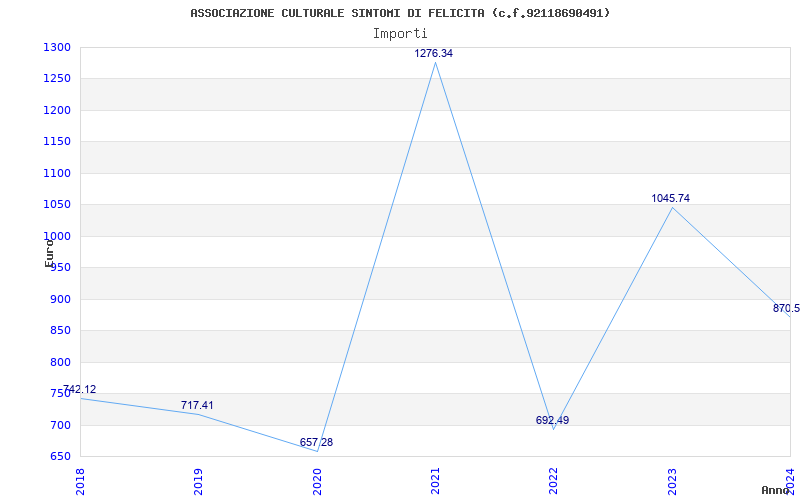The width and height of the screenshot is (800, 500).
Task: Click the 800 y-axis tick label
Action: coord(60,362)
